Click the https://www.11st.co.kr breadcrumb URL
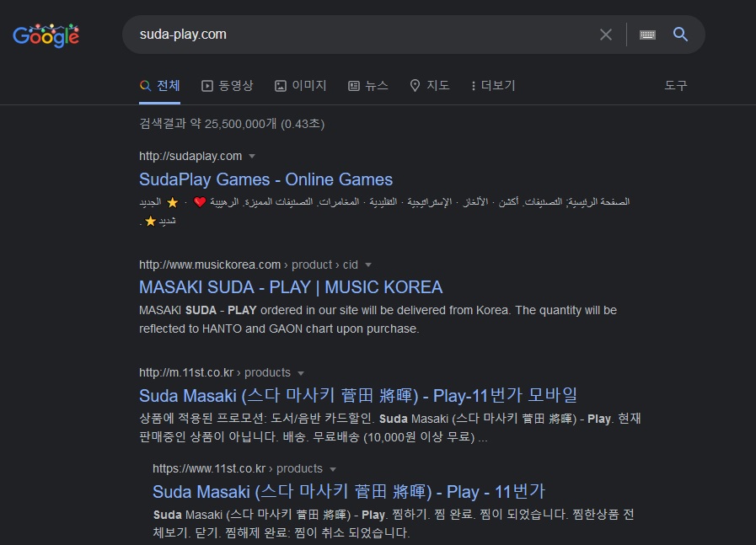 (x=237, y=468)
